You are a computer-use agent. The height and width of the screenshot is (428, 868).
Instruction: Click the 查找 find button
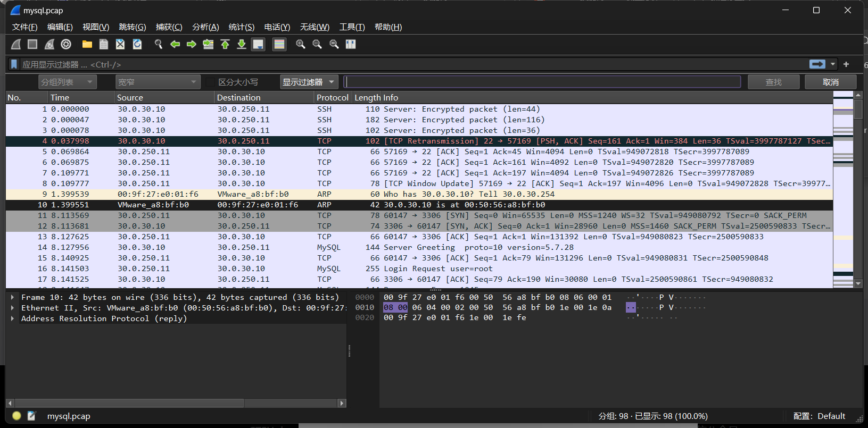point(773,82)
